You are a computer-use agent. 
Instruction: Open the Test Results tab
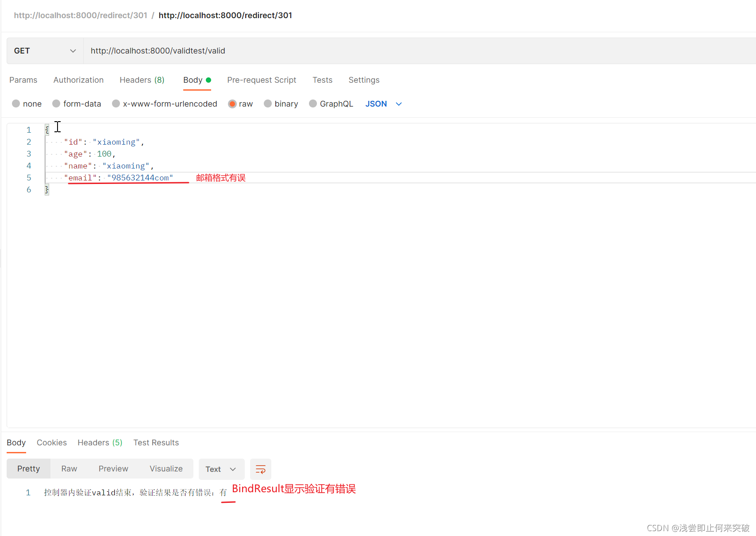click(x=156, y=443)
